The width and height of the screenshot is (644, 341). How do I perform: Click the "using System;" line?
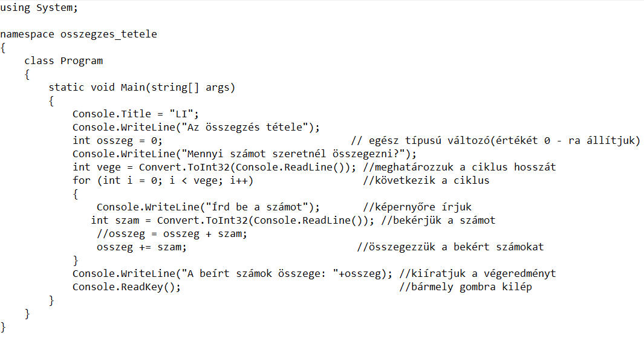coord(39,8)
